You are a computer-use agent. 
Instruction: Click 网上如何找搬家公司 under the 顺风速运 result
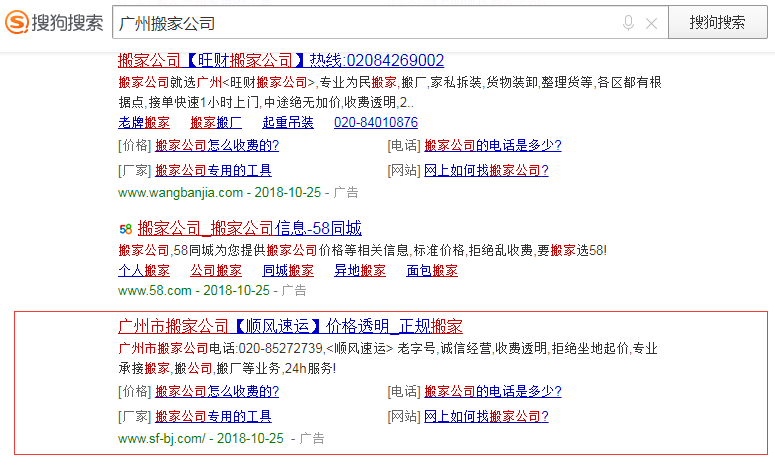(486, 416)
